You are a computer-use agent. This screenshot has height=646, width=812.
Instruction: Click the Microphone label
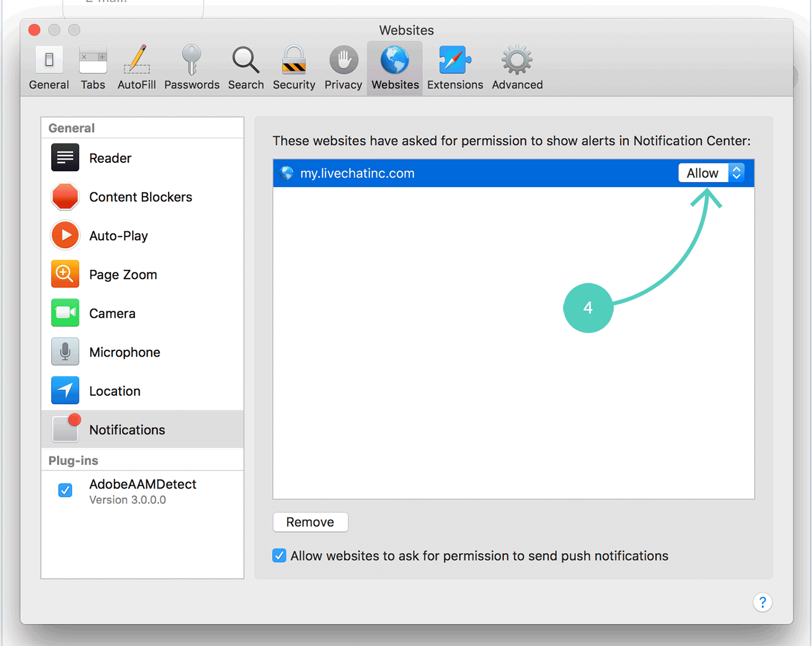click(124, 352)
